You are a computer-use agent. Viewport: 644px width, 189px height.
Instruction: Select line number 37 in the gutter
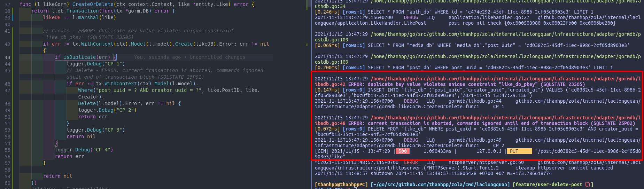pyautogui.click(x=7, y=5)
